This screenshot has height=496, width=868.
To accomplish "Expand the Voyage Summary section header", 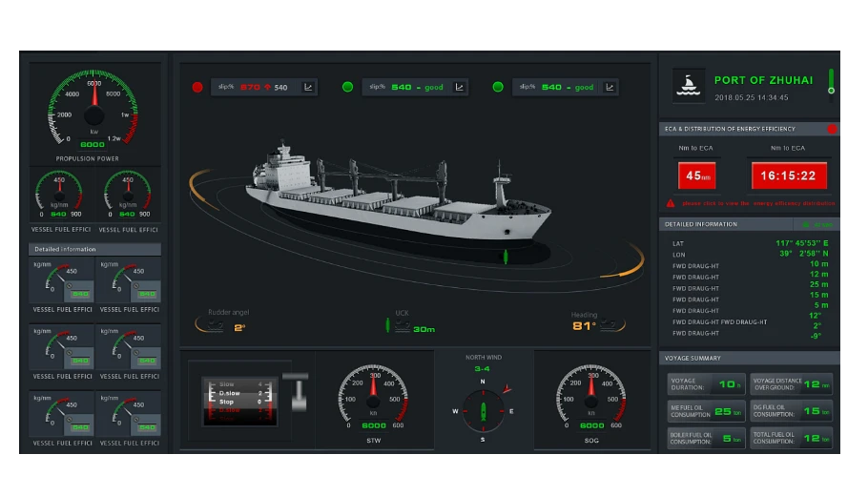I will pyautogui.click(x=751, y=358).
